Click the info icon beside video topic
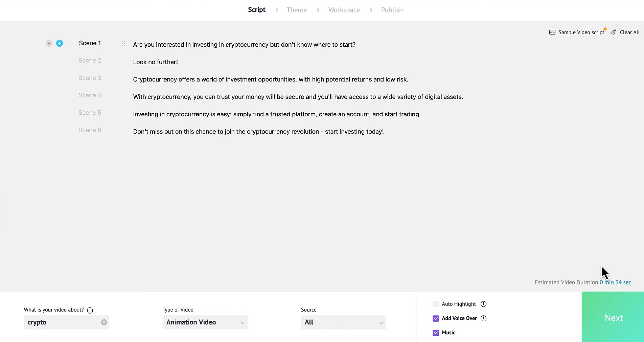This screenshot has width=644, height=342. pyautogui.click(x=90, y=310)
